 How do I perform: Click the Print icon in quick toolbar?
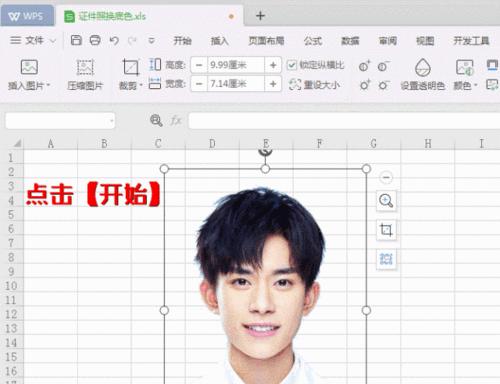pos(95,40)
